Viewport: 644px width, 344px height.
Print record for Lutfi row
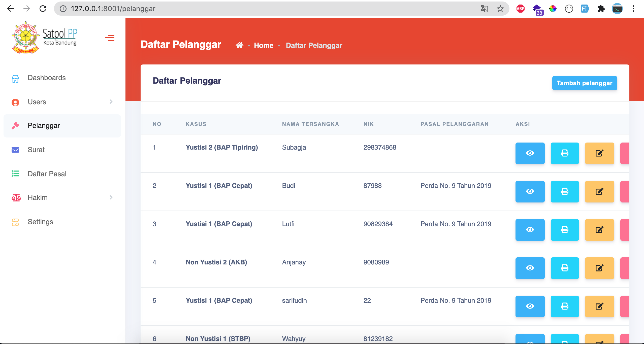[565, 230]
